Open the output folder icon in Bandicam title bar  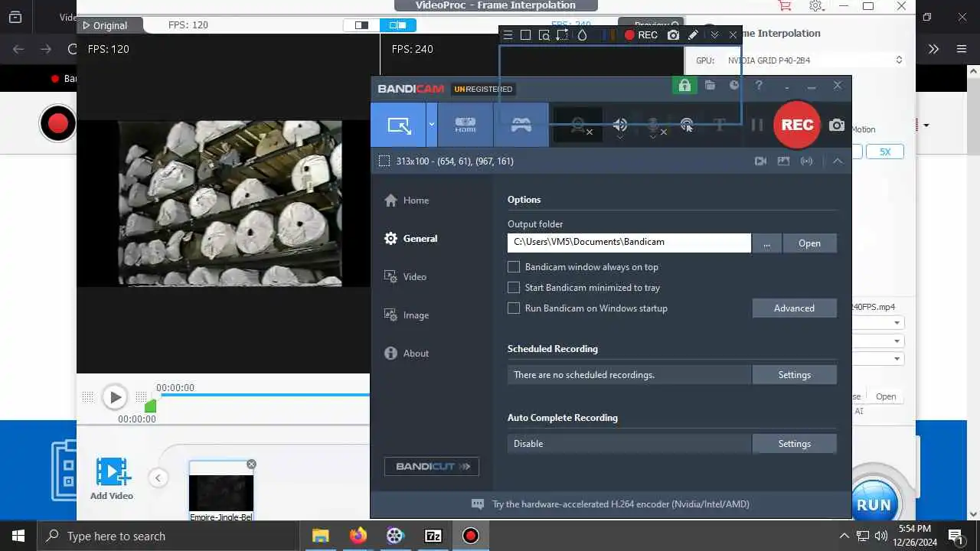tap(710, 86)
